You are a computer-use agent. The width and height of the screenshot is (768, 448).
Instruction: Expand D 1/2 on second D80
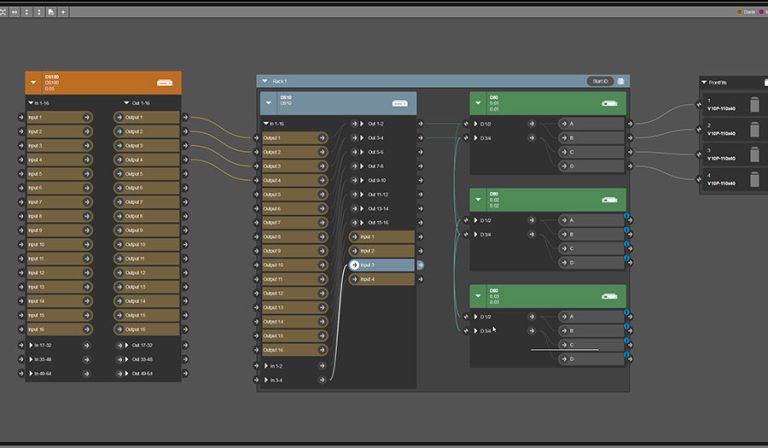point(476,220)
